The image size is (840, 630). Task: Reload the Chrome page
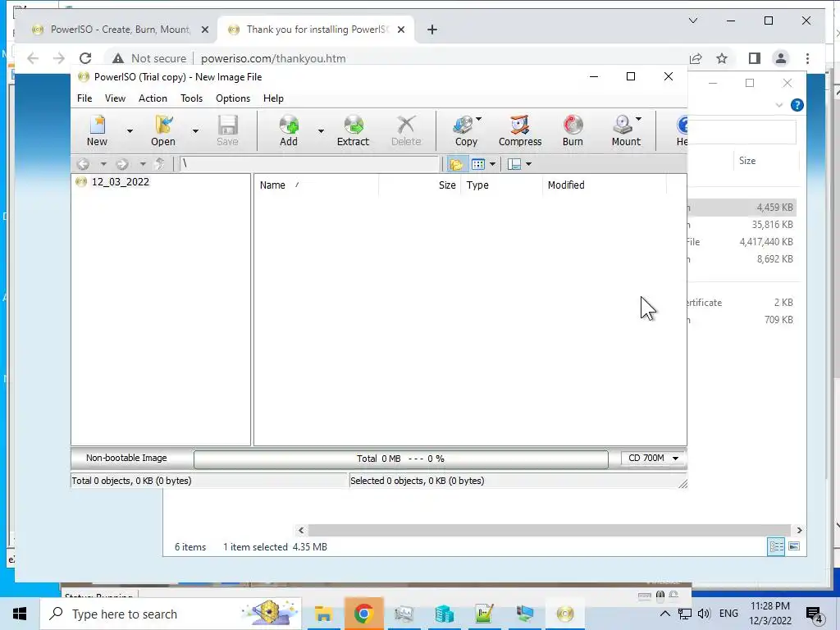click(85, 58)
